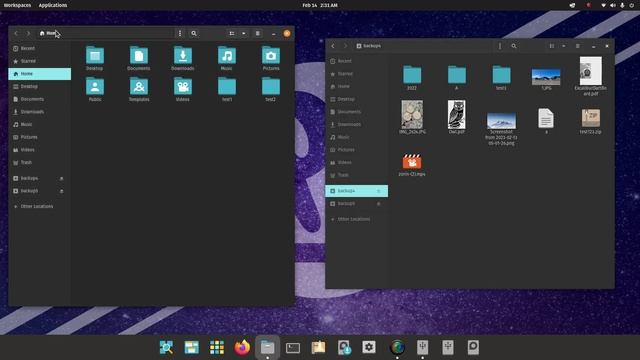The width and height of the screenshot is (640, 360).
Task: Open hamburger menu in Home window
Action: click(258, 33)
